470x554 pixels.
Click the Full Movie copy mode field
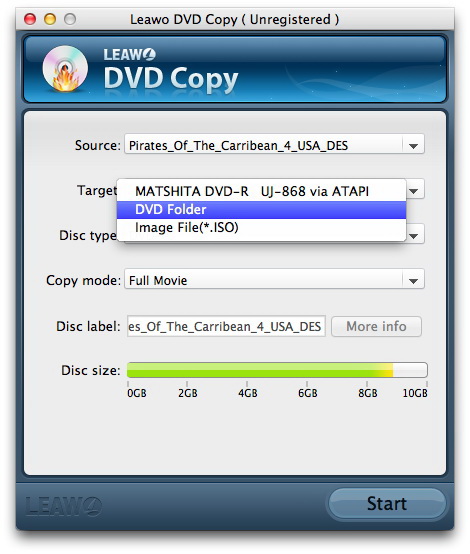[x=263, y=281]
